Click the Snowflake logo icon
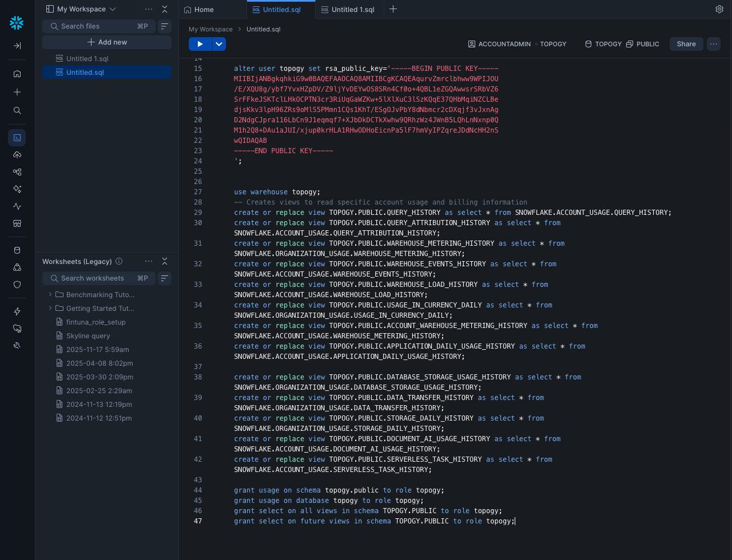732x560 pixels. (17, 23)
